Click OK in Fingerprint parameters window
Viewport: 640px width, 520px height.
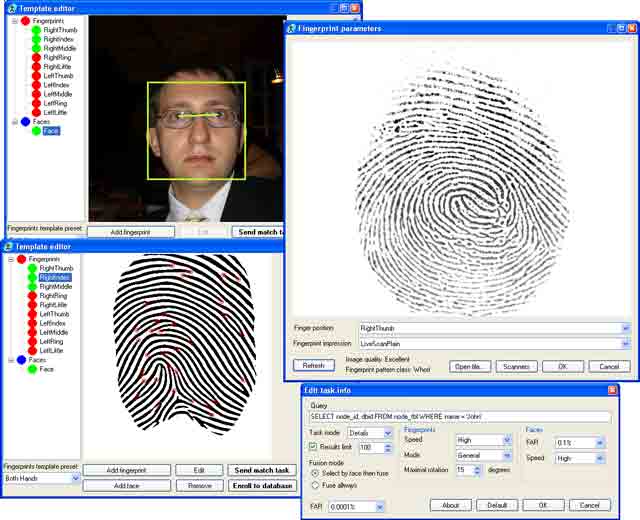[563, 367]
